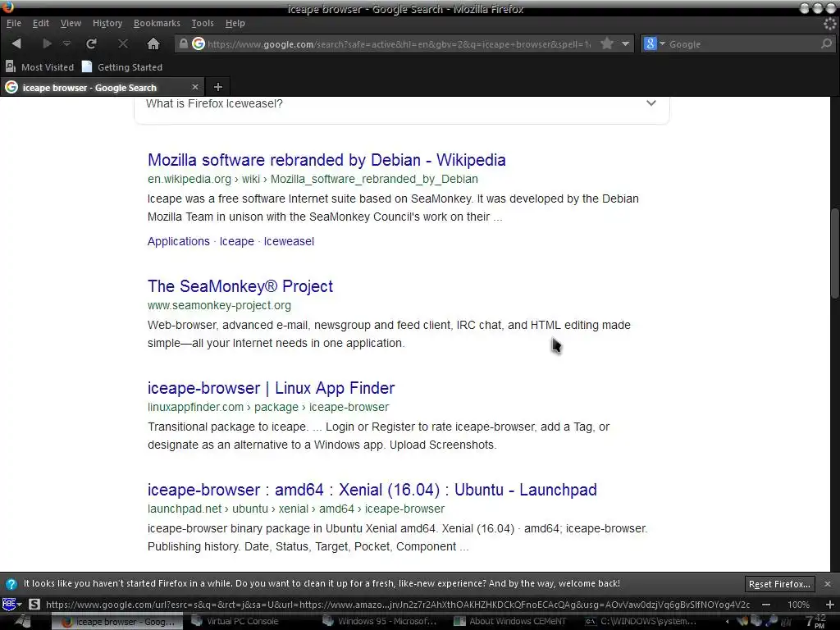Click the iceape browser taskbar button
840x630 pixels.
coord(116,622)
